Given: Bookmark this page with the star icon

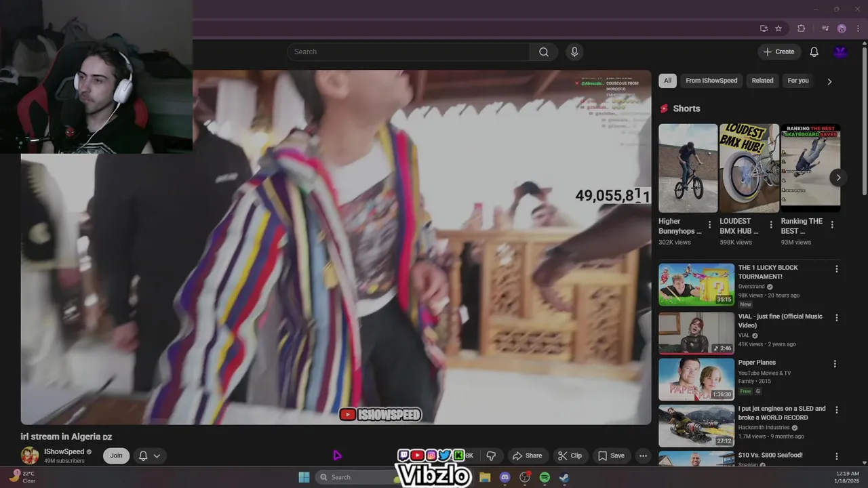Looking at the screenshot, I should coord(778,28).
